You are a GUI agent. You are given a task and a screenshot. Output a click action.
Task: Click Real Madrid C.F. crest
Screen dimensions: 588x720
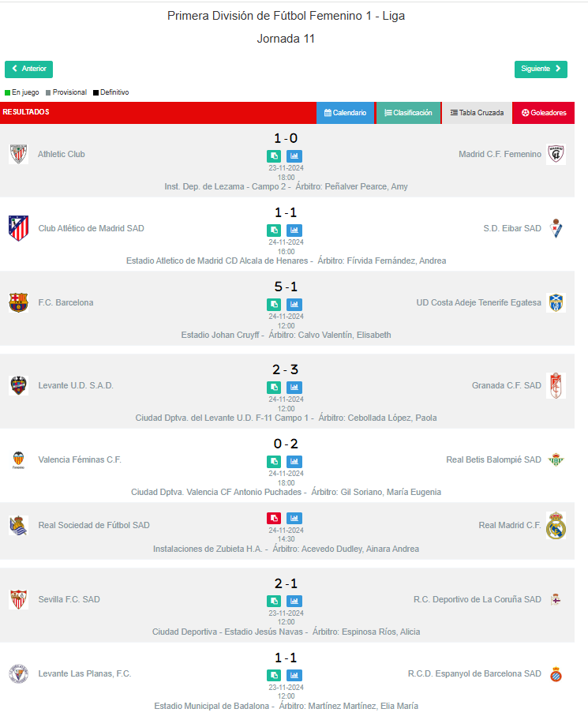pyautogui.click(x=556, y=525)
